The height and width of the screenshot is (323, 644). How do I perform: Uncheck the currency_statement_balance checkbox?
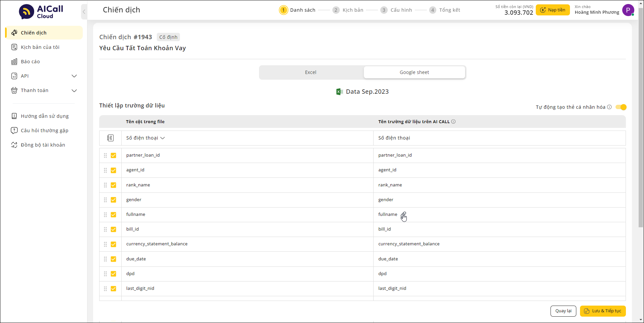coord(113,244)
